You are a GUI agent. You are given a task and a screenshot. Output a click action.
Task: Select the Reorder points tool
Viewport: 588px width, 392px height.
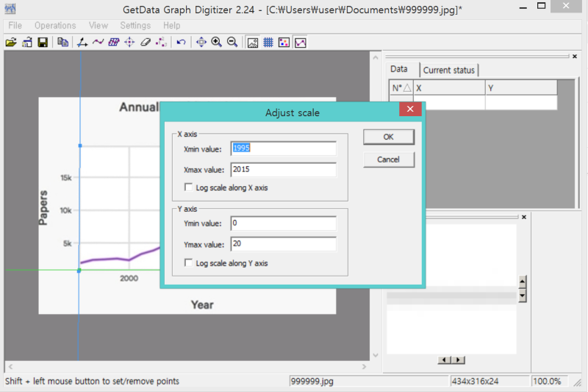point(161,43)
